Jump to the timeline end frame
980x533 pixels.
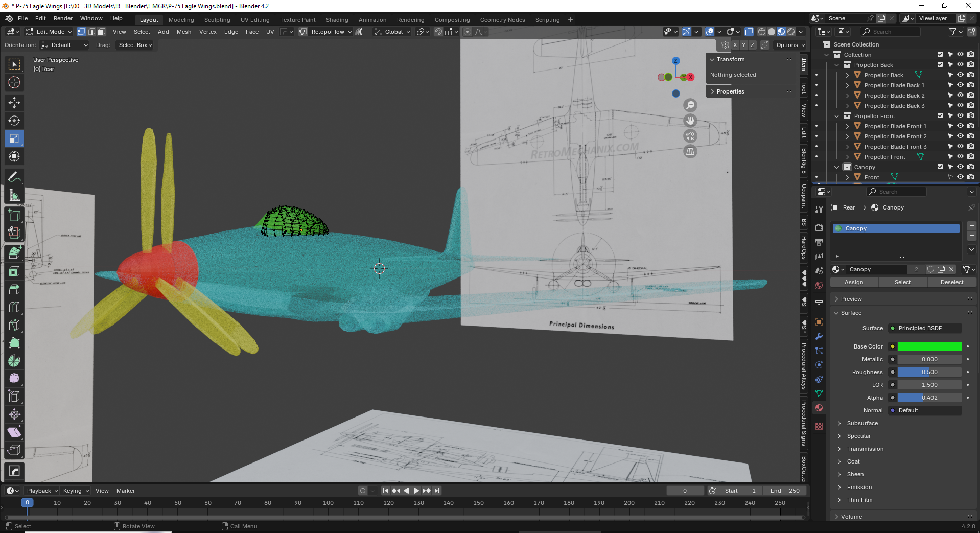[x=437, y=491]
